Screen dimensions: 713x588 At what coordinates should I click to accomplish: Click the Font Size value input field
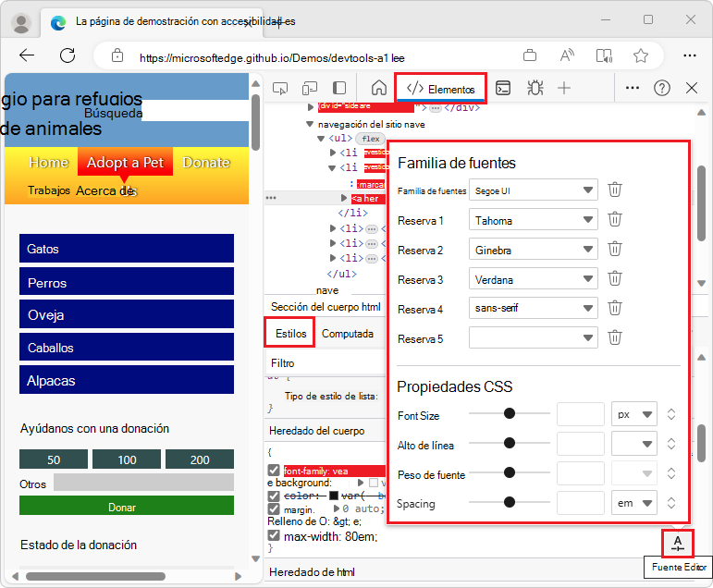tap(581, 414)
